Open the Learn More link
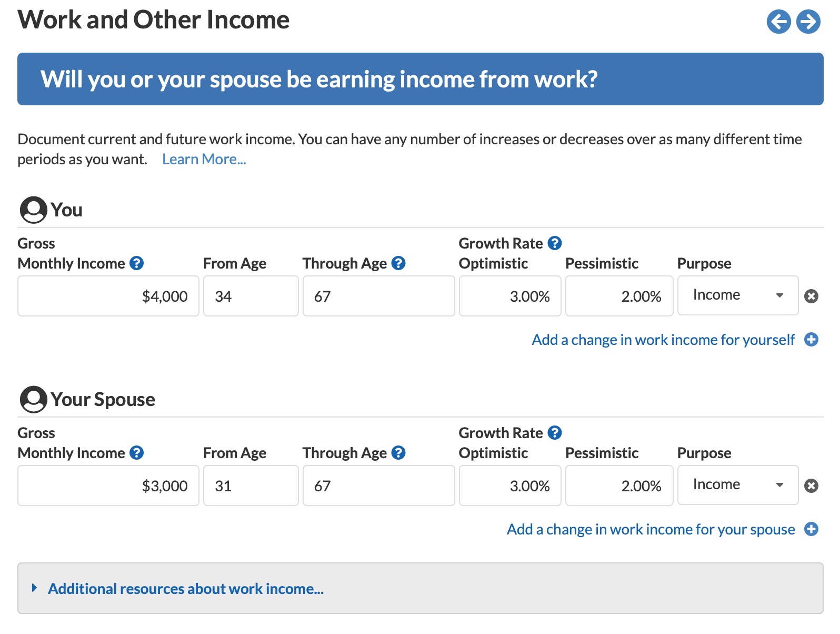 tap(204, 160)
